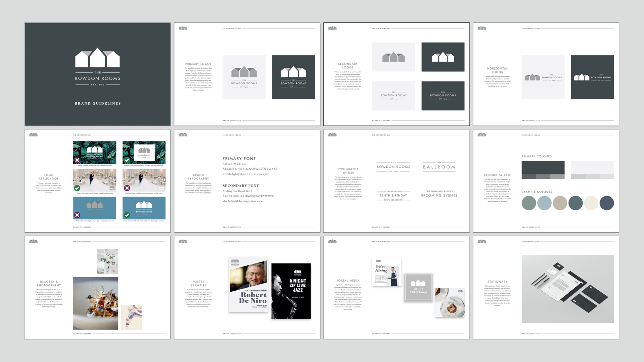The image size is (644, 362).
Task: Click the 'IMAGERY & PHOTOGRAPHY' heading
Action: tap(49, 284)
